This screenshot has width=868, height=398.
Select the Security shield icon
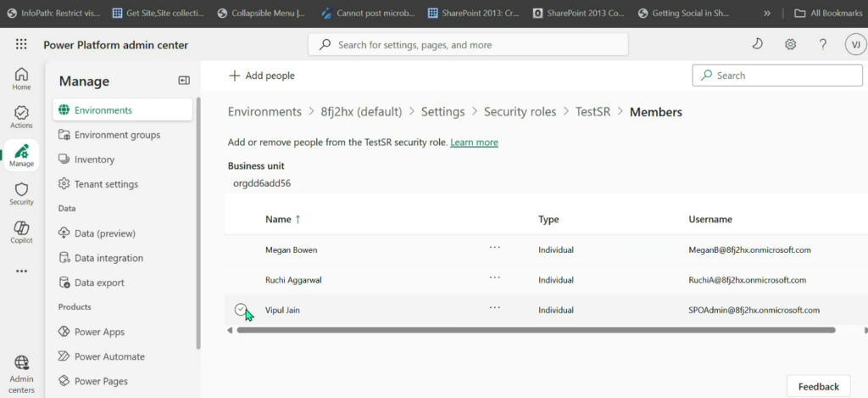point(21,193)
